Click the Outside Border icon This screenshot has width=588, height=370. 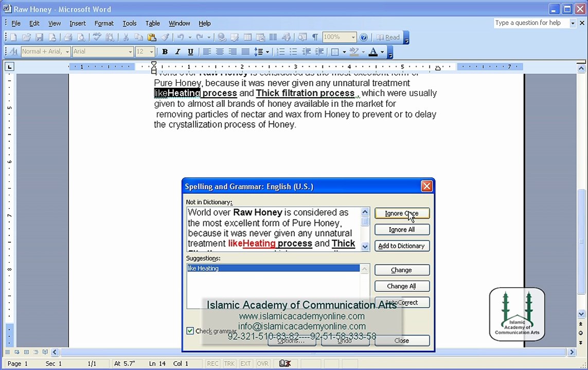(335, 52)
